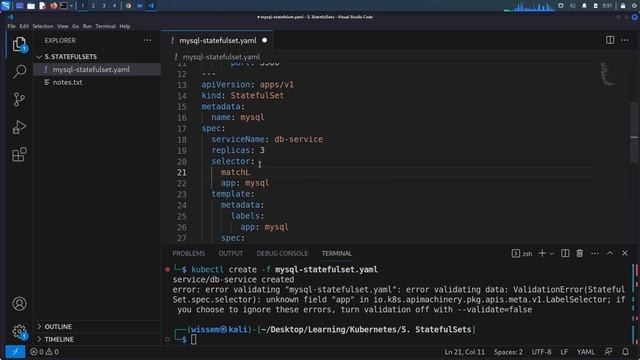Open the Go menu
This screenshot has width=640, height=360.
[76, 26]
